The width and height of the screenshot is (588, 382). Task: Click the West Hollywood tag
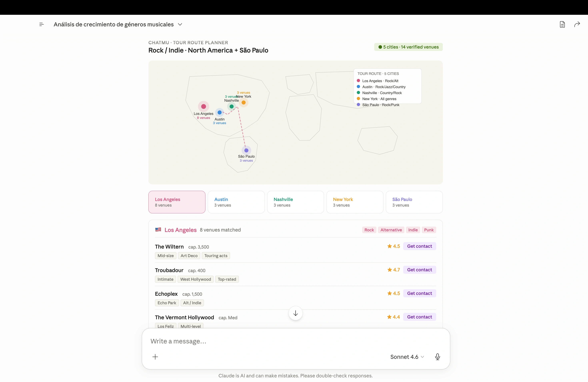pos(195,279)
